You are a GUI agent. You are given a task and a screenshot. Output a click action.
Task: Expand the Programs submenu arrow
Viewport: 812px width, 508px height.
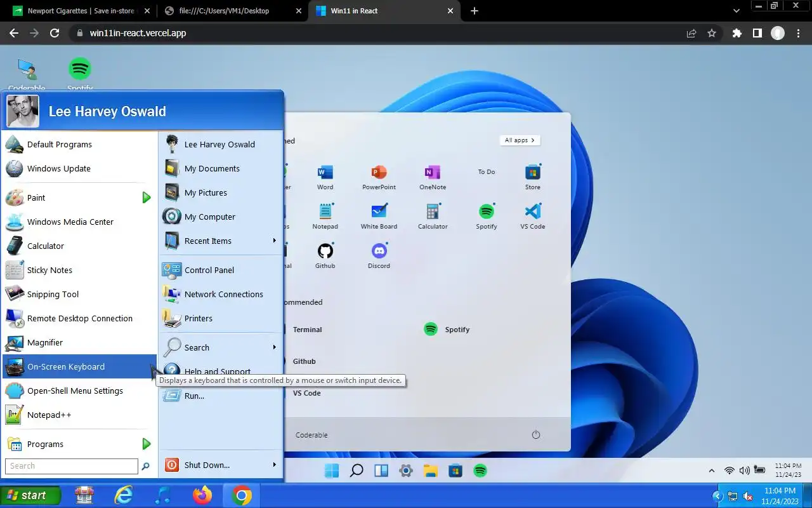pyautogui.click(x=147, y=444)
